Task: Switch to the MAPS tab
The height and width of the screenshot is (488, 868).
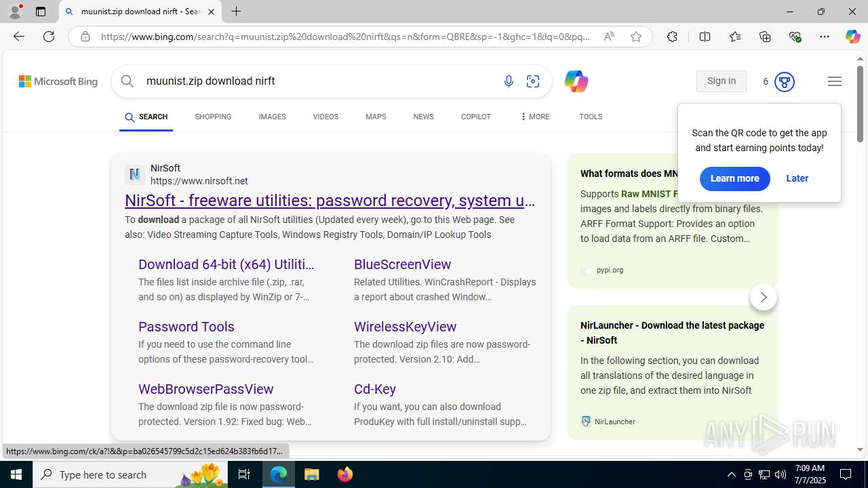Action: pyautogui.click(x=376, y=117)
